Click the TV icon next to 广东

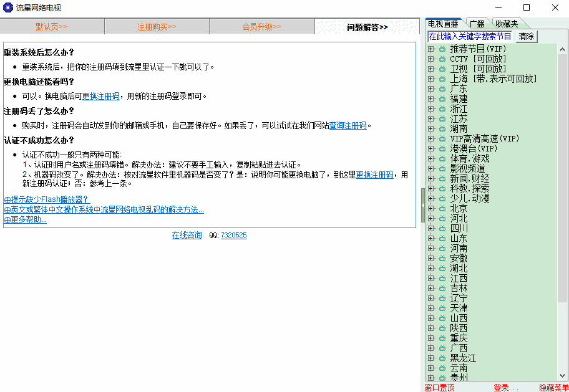click(x=442, y=89)
